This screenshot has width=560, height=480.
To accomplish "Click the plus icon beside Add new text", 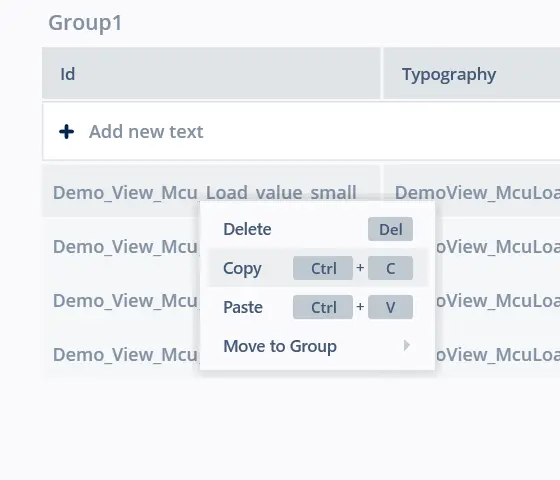I will (x=66, y=132).
